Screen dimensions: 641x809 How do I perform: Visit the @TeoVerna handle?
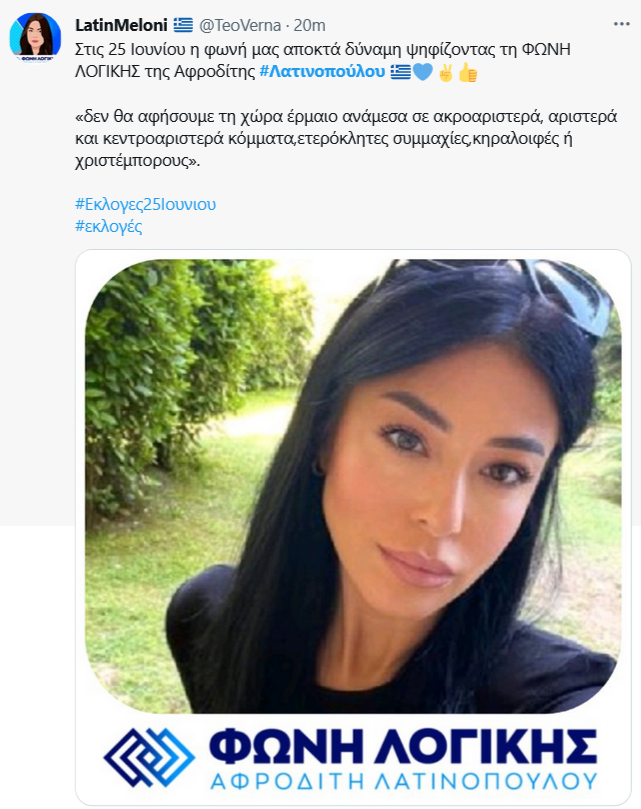click(x=240, y=25)
